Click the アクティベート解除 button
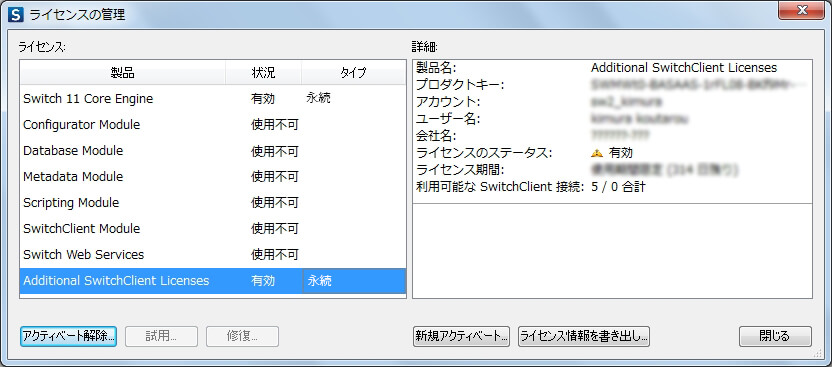This screenshot has height=367, width=832. [68, 336]
